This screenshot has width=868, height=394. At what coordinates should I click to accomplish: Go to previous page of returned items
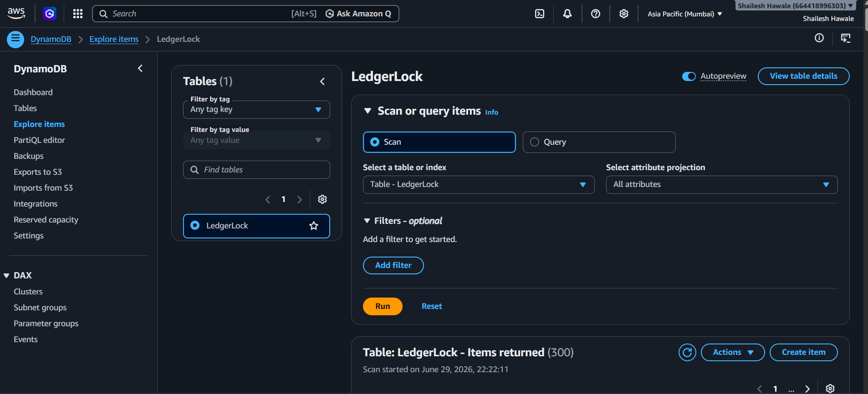tap(759, 389)
